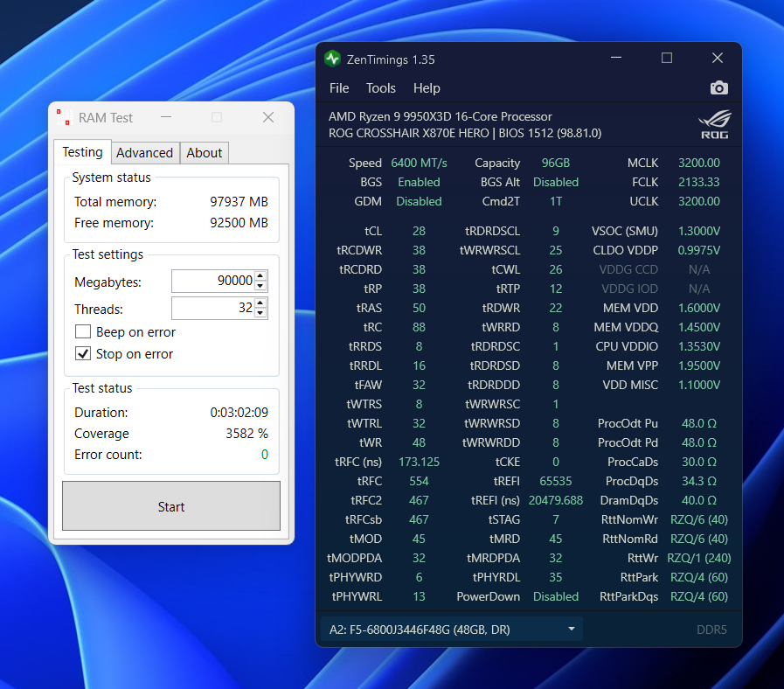Switch to the About tab

pyautogui.click(x=205, y=152)
